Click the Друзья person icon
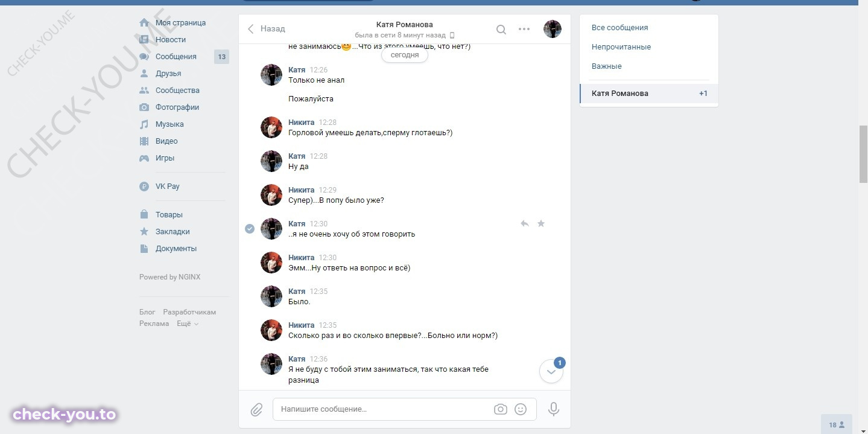The image size is (868, 434). click(x=144, y=73)
